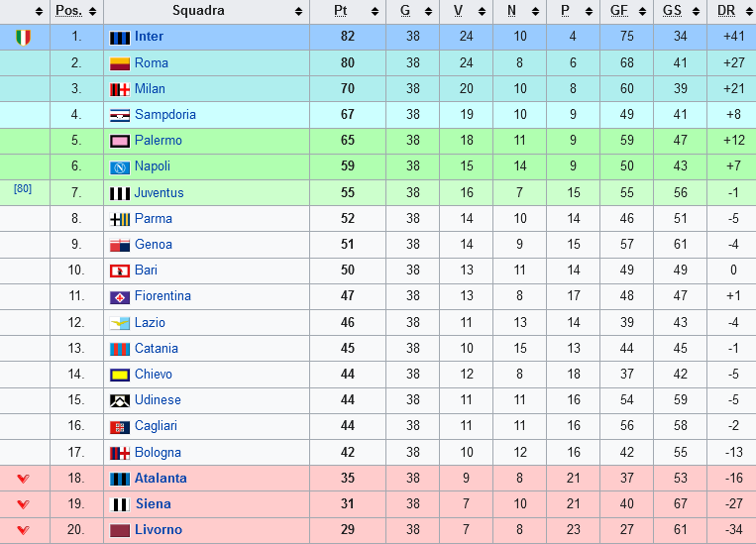Click the Udinese flag icon
756x544 pixels.
pos(120,400)
